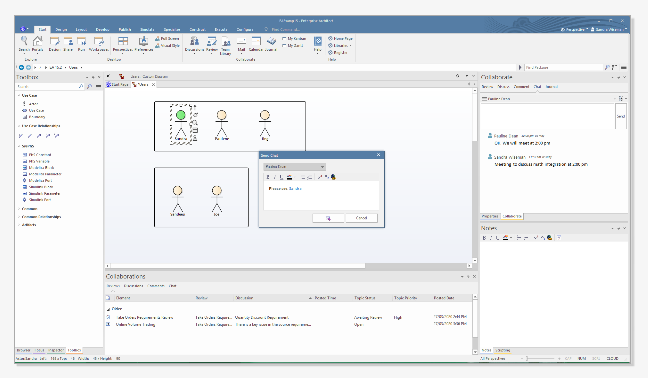Open the Libraries dropdown in Help group

(340, 45)
